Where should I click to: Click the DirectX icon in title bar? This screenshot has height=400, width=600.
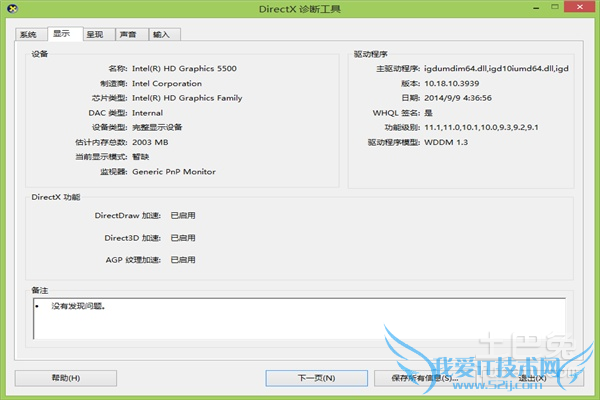(x=12, y=8)
